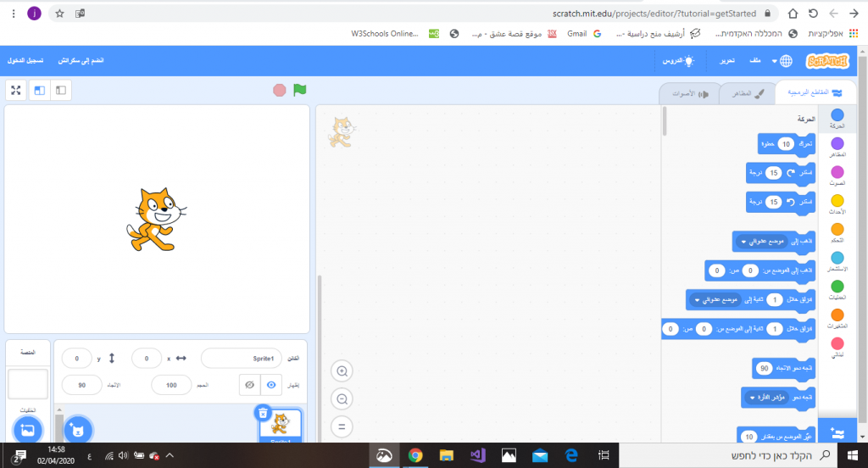Open the ملف (File) menu
Screen dimensions: 868x468
coord(755,61)
